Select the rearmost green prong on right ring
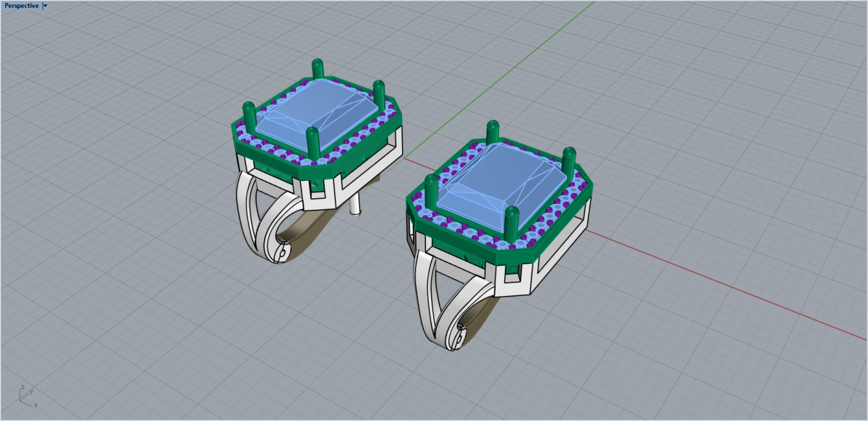This screenshot has width=868, height=421. pyautogui.click(x=493, y=132)
